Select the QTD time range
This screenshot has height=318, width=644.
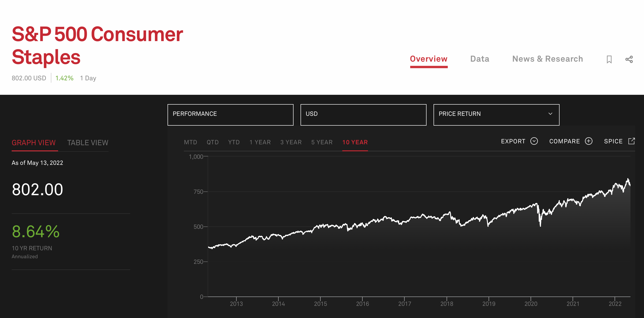[x=213, y=142]
